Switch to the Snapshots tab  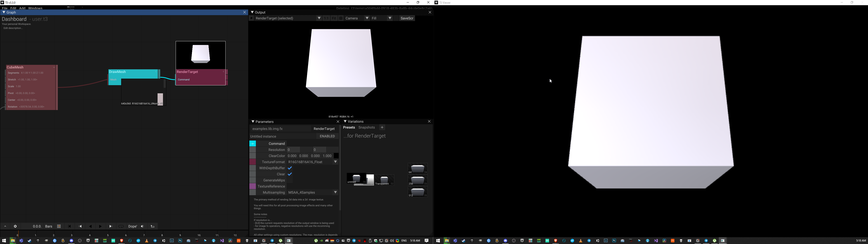(366, 127)
